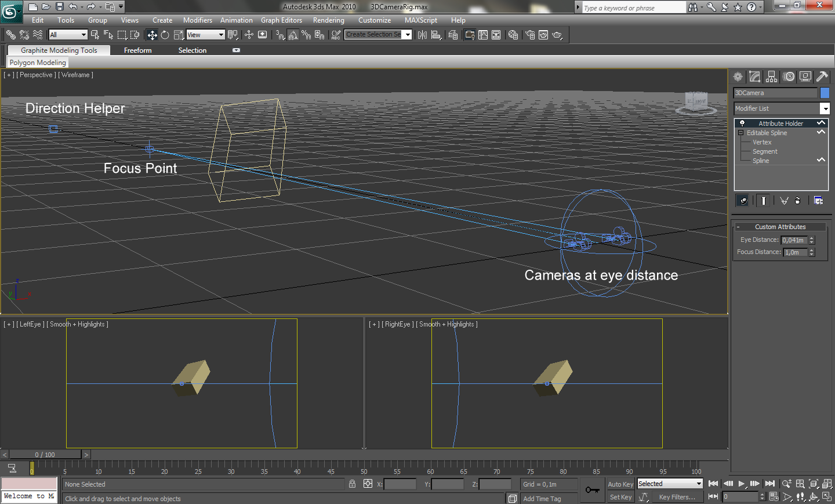
Task: Collapse the Editable Spline tree node
Action: [x=740, y=133]
